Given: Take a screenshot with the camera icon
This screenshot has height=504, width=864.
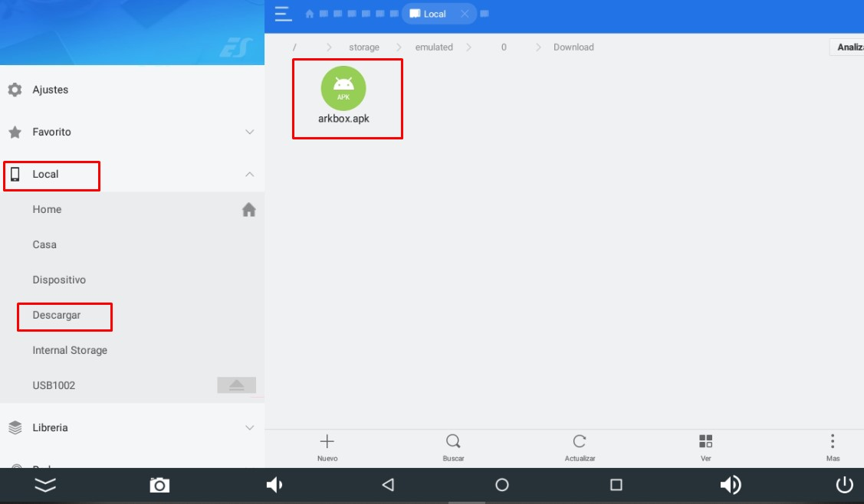Looking at the screenshot, I should 159,485.
